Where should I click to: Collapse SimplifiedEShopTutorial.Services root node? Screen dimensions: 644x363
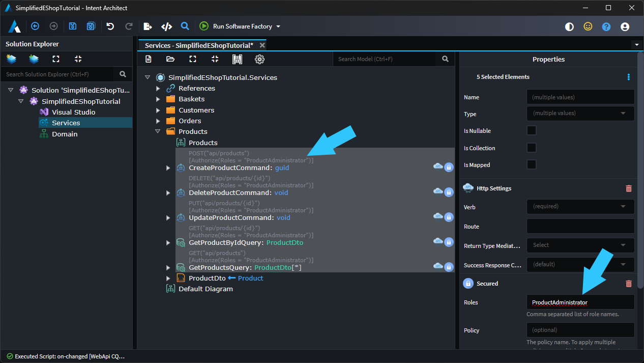click(x=148, y=77)
